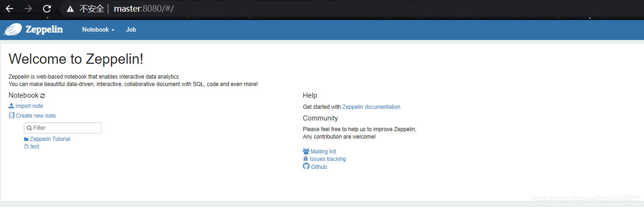Image resolution: width=644 pixels, height=207 pixels.
Task: Click the Import note upload icon
Action: point(12,106)
